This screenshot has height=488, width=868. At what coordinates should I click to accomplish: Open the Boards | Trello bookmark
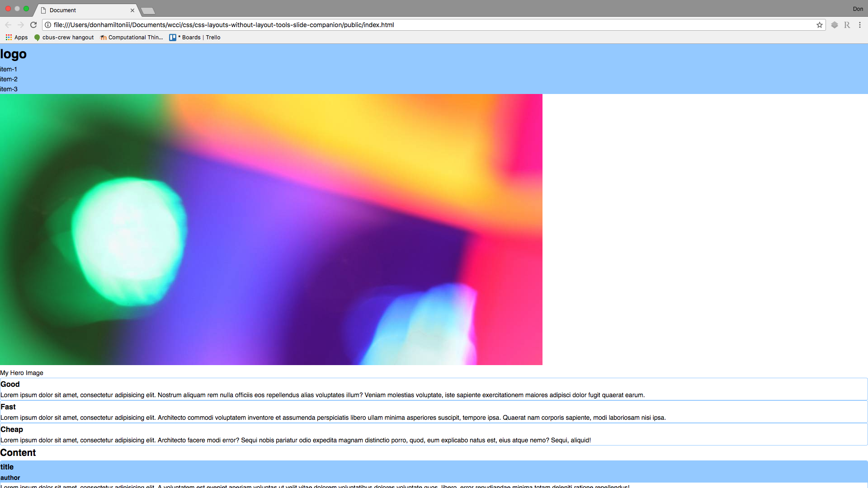[195, 38]
